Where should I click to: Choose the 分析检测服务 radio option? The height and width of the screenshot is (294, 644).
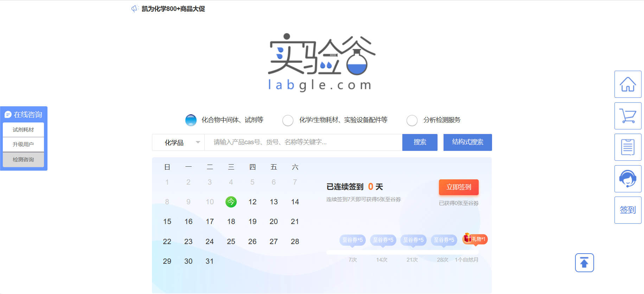[412, 120]
